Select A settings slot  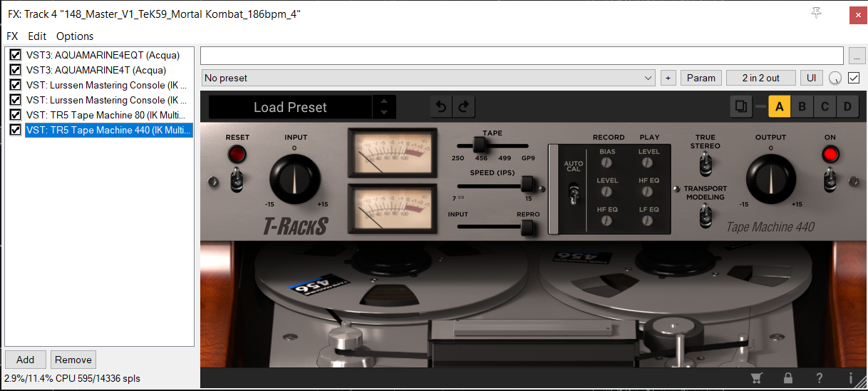tap(779, 107)
